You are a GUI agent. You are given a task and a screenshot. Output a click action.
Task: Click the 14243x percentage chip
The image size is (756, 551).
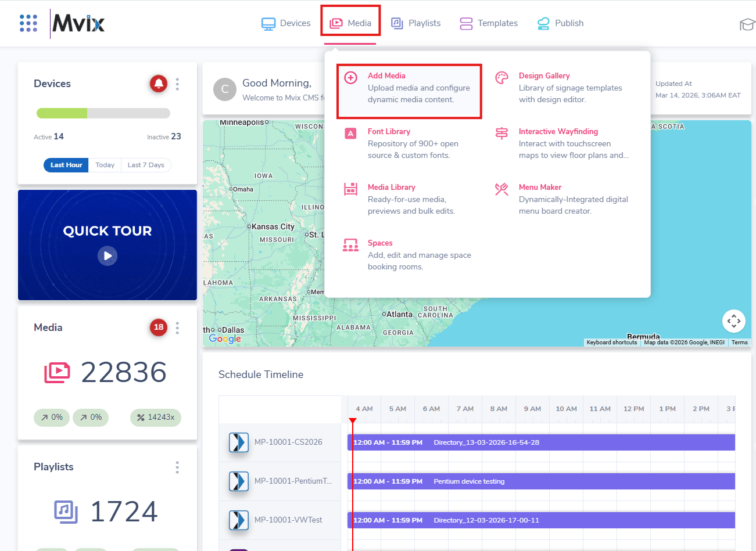156,417
